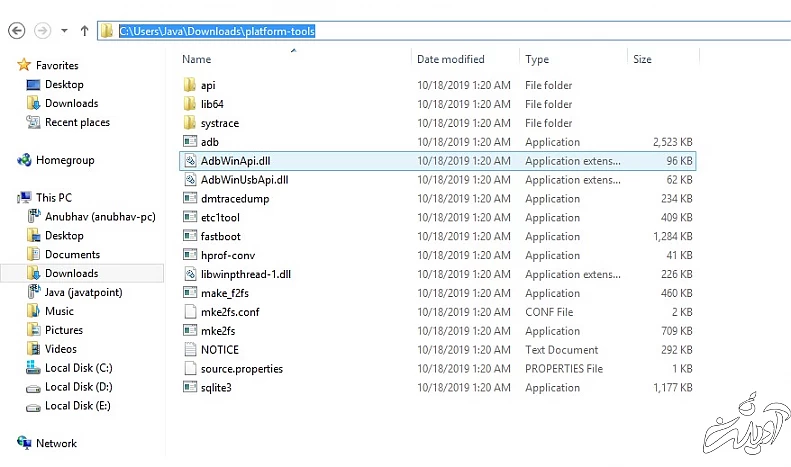Sort by Type column header
Viewport: 791px width, 467px height.
click(537, 59)
